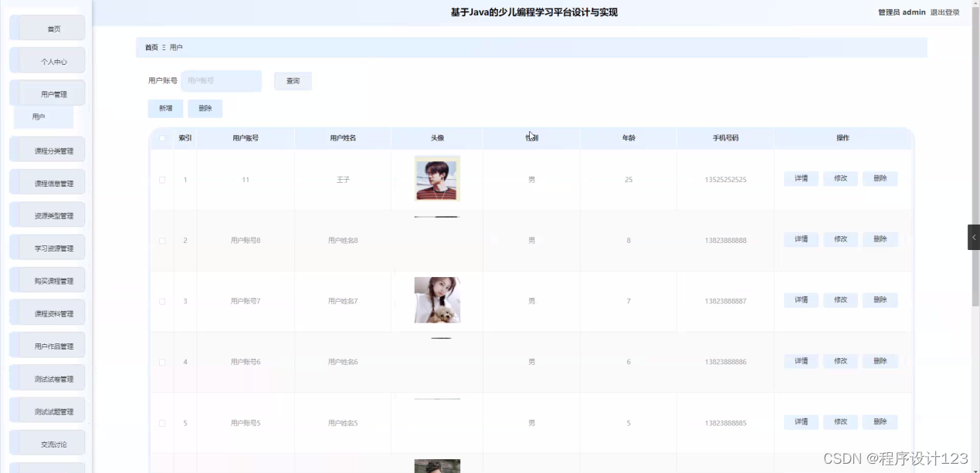Show 详情 for 用户账号6

[801, 361]
